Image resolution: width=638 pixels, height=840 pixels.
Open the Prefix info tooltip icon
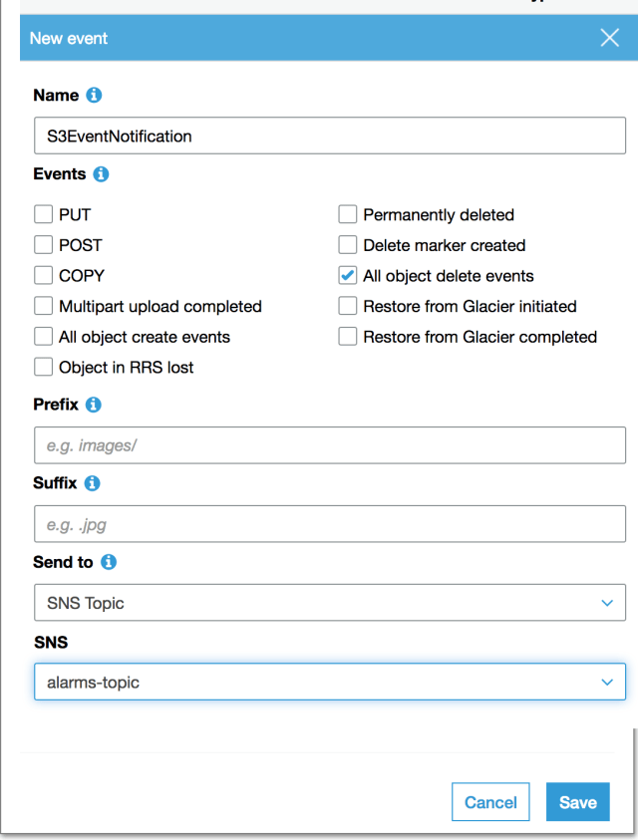click(94, 405)
